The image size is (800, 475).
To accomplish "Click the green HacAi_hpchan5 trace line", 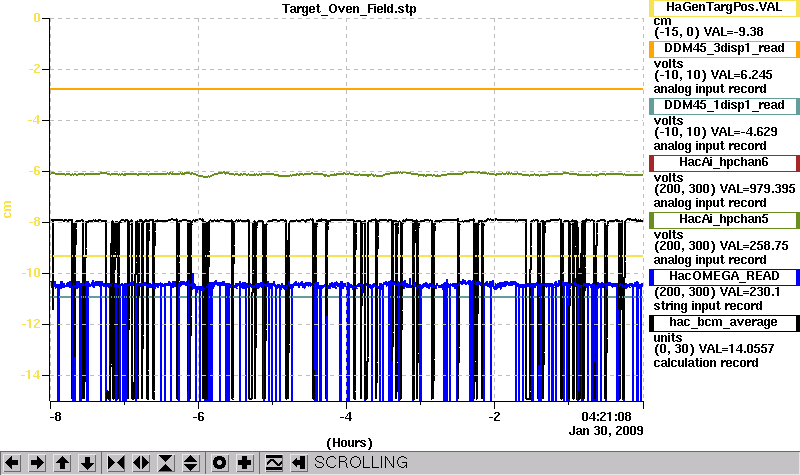I will [347, 174].
